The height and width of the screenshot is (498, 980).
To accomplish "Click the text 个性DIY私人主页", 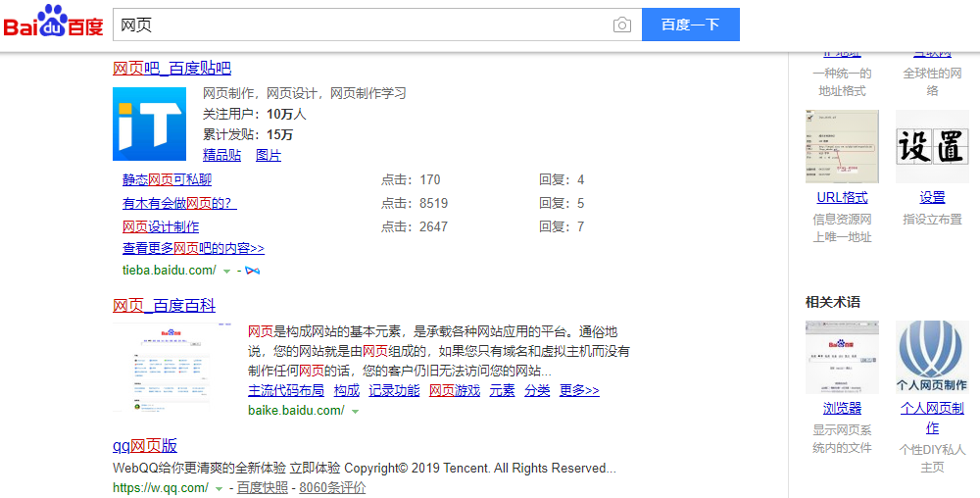I will click(932, 458).
